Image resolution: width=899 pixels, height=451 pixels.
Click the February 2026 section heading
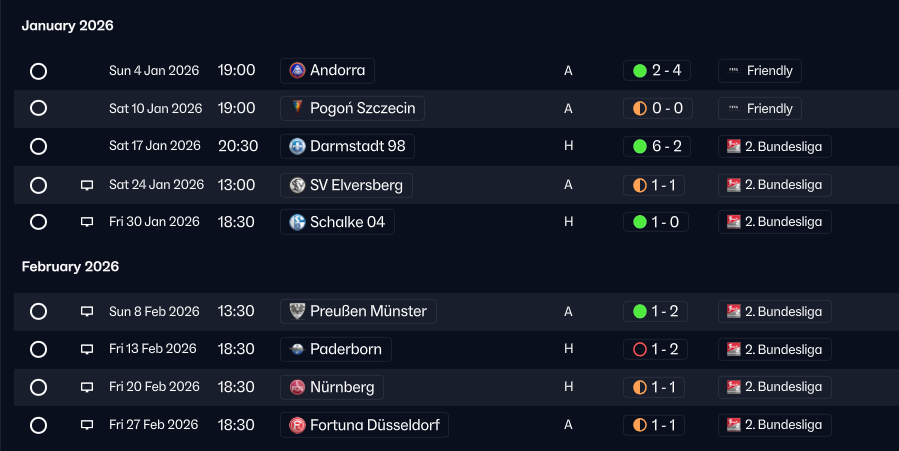pos(71,266)
